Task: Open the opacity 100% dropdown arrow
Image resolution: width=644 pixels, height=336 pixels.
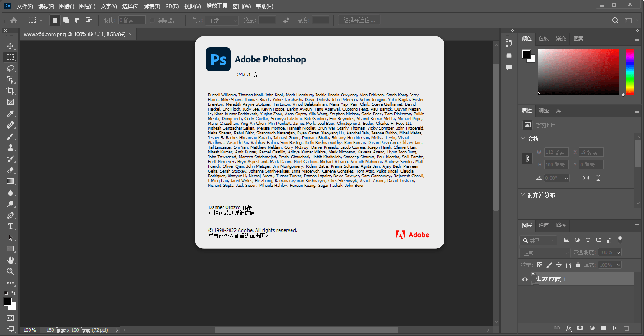Action: point(618,252)
